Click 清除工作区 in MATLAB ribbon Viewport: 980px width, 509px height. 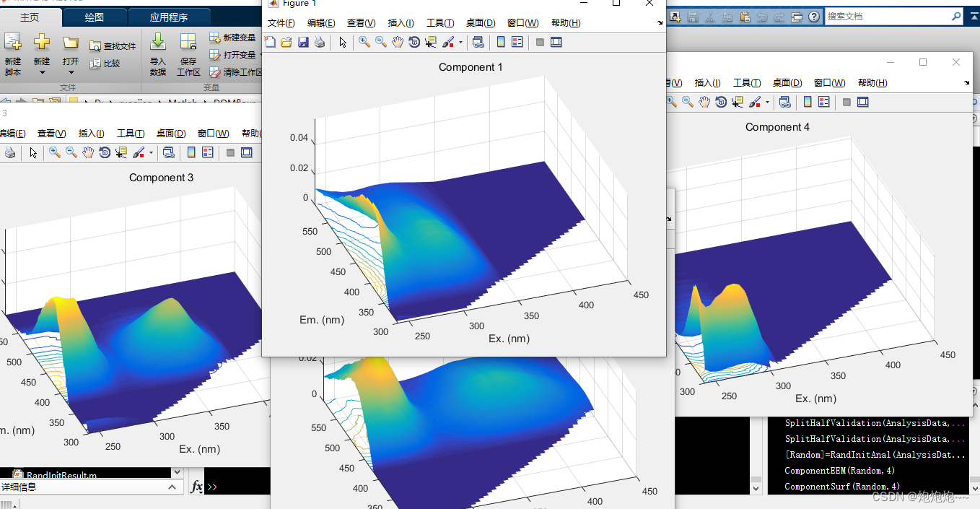tap(236, 72)
